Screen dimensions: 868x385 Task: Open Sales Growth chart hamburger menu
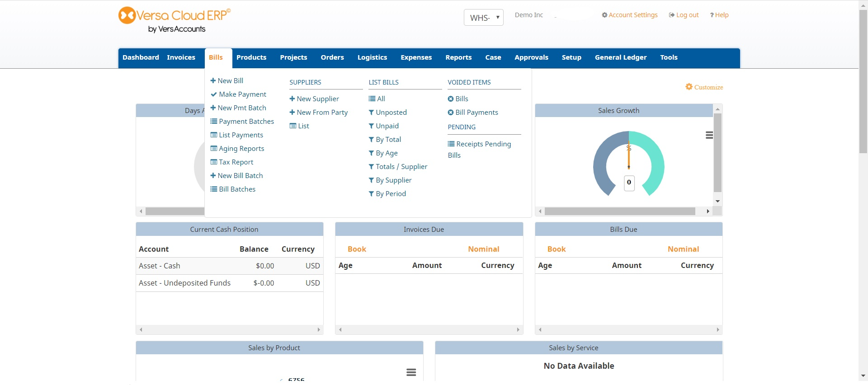[x=709, y=135]
